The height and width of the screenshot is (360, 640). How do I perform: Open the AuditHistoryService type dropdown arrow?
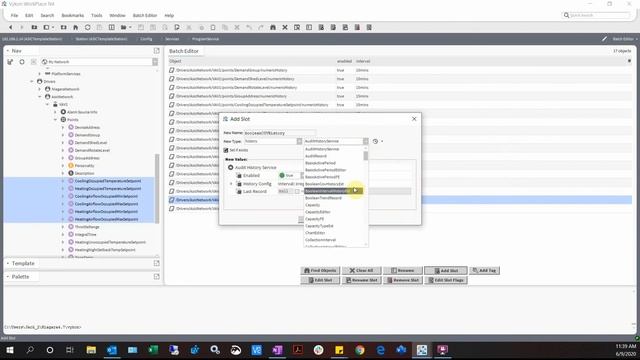pyautogui.click(x=365, y=141)
